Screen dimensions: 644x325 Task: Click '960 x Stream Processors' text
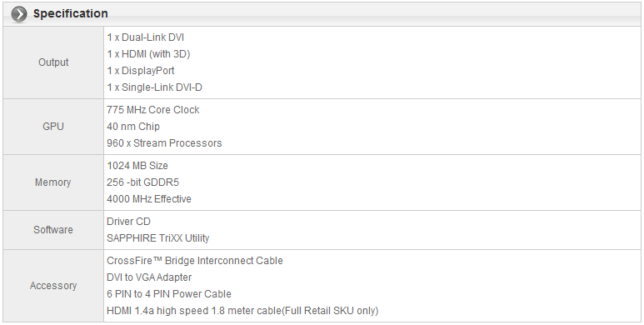coord(164,143)
